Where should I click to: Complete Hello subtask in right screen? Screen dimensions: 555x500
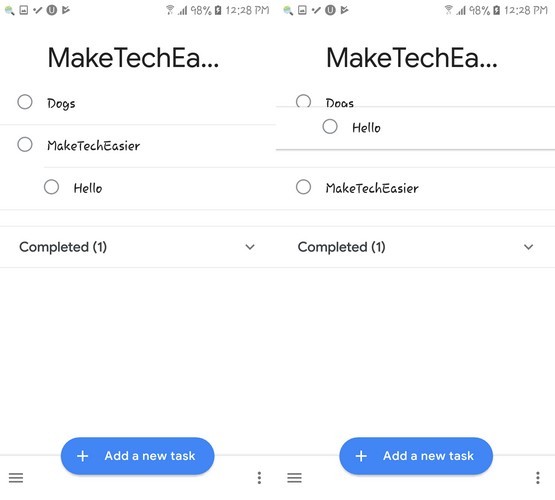click(x=330, y=127)
